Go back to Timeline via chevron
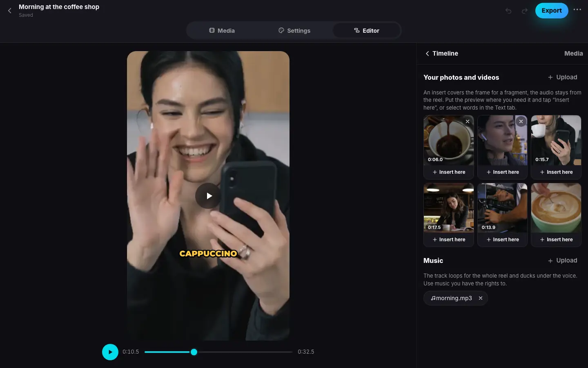Viewport: 588px width, 368px height. [441, 54]
